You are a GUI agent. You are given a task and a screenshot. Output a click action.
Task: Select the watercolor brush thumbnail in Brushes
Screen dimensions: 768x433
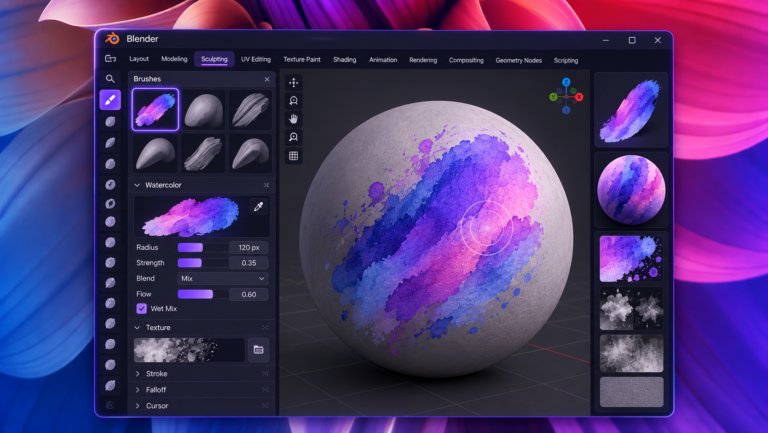[155, 109]
